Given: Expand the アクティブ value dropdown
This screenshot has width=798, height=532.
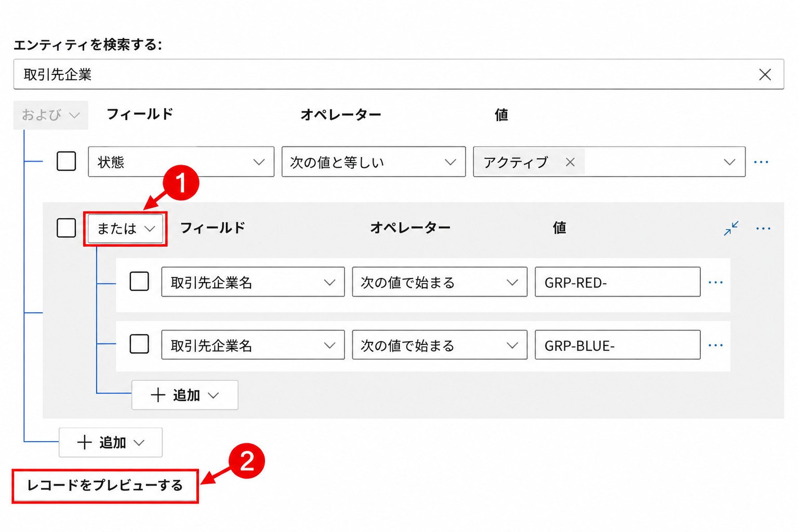Looking at the screenshot, I should click(x=729, y=162).
